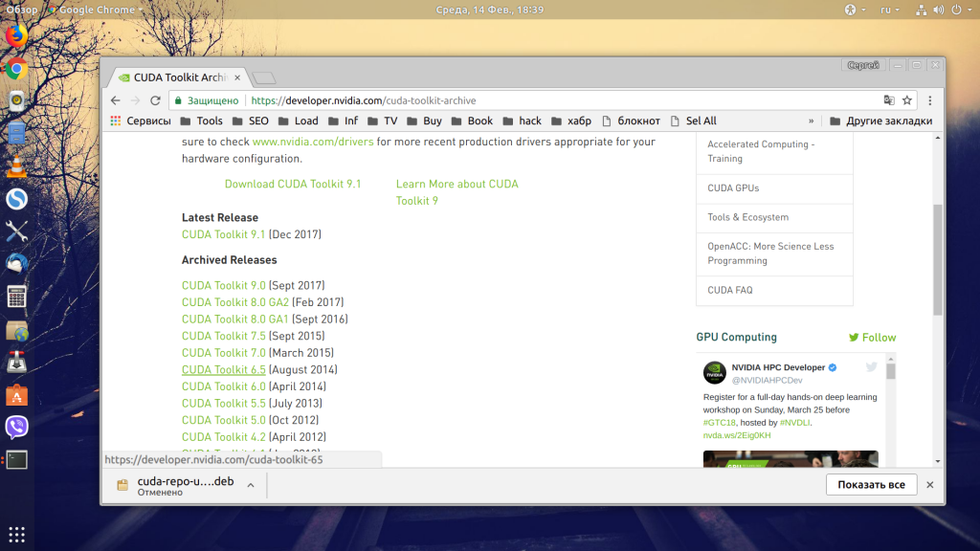Open the ru keyboard layout dropdown
The image size is (980, 551).
click(890, 10)
